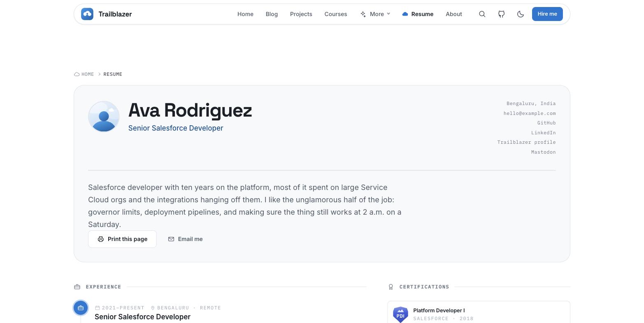Open the GitHub icon in navbar
Viewport: 644px width, 323px height.
point(501,14)
